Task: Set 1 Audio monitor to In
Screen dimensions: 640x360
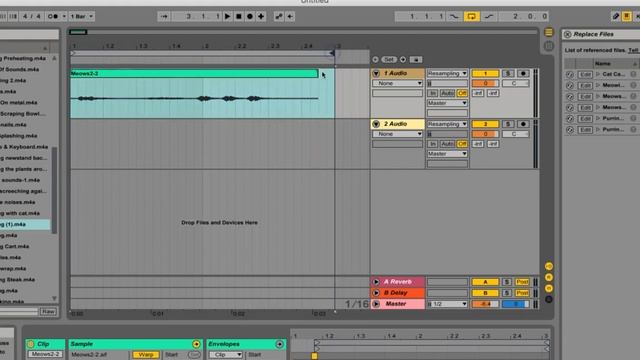Action: (432, 93)
